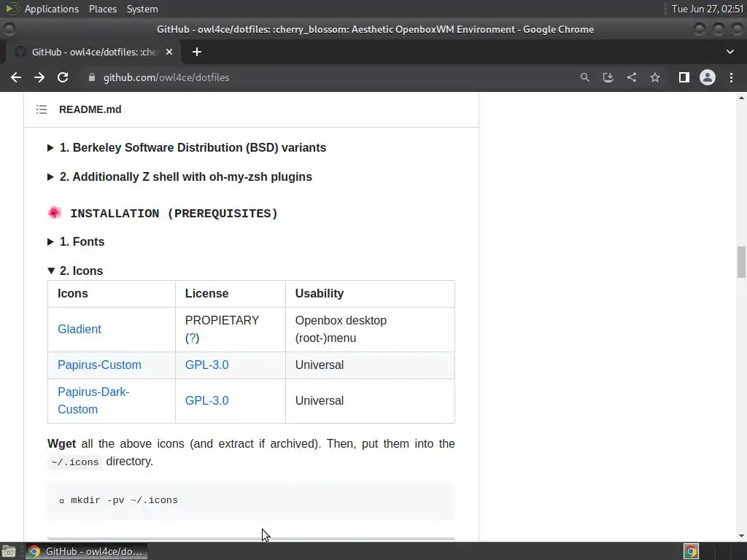Click the (?) link under PROPIETARY

[192, 338]
